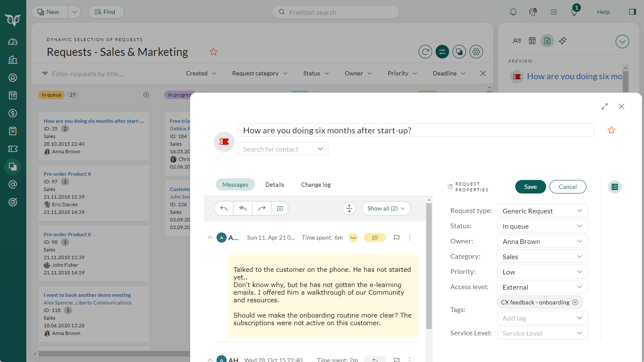
Task: Open the Details tab
Action: 275,184
